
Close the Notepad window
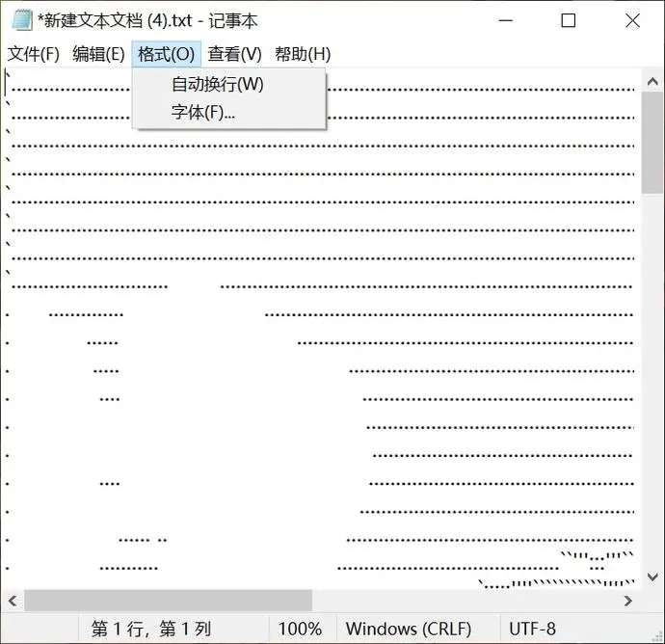pyautogui.click(x=632, y=20)
